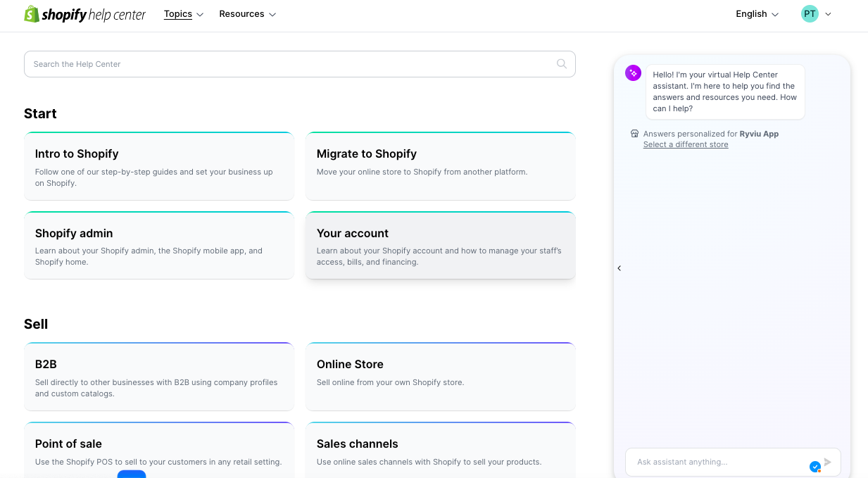Viewport: 868px width, 478px height.
Task: Open the Point of sale card
Action: tap(159, 450)
